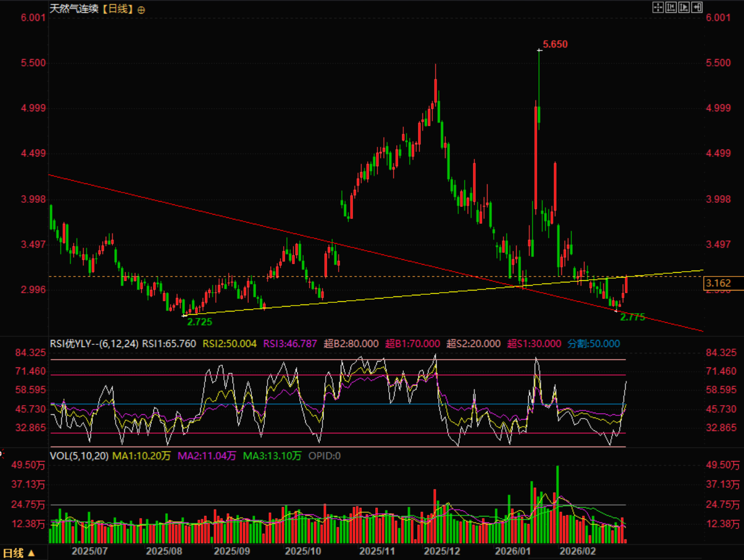This screenshot has height=560, width=744.
Task: Click the play-forward chart range icon
Action: (x=684, y=7)
